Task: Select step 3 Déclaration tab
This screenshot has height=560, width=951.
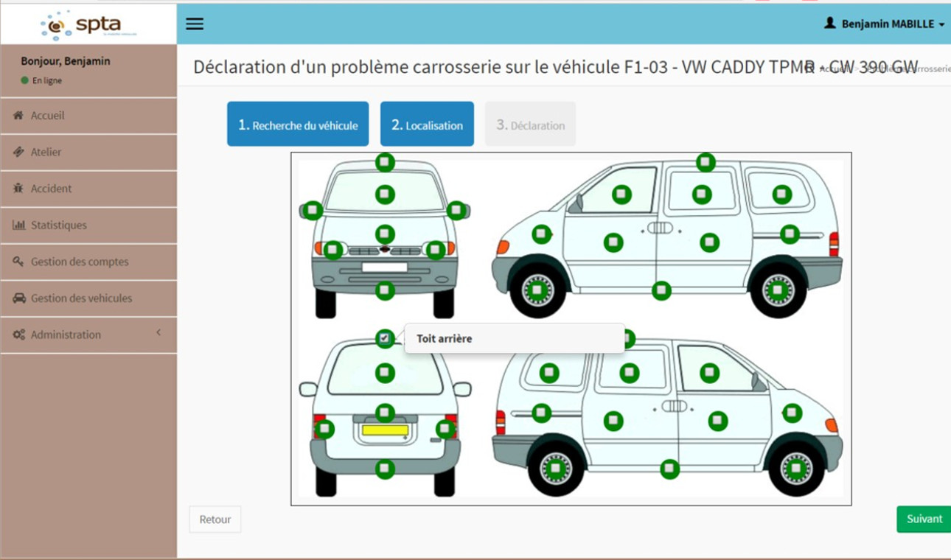Action: coord(530,124)
